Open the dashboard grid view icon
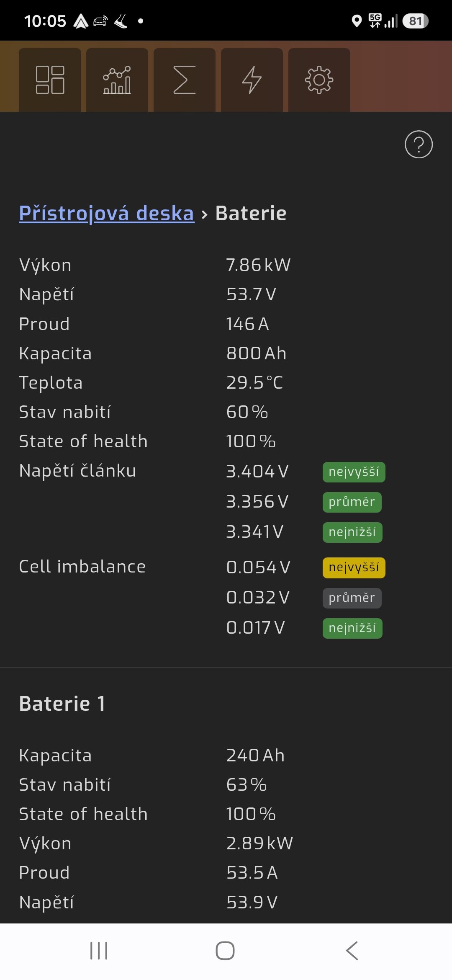 point(50,80)
